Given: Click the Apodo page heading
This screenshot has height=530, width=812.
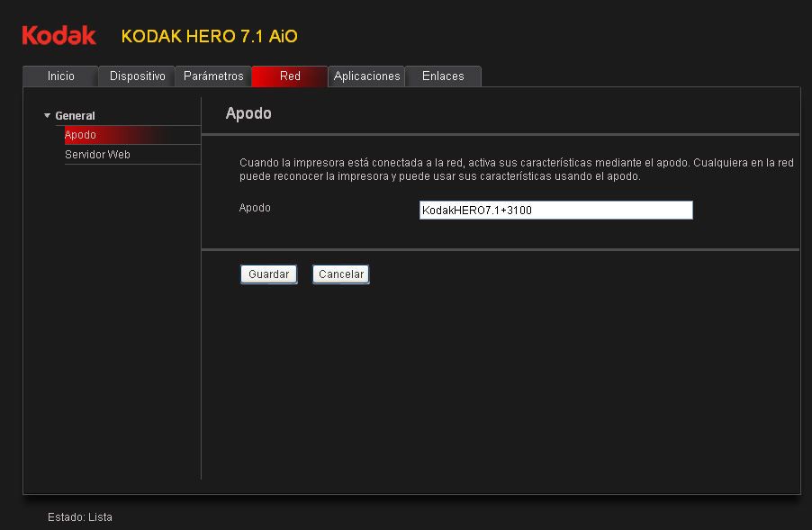Looking at the screenshot, I should coord(248,113).
